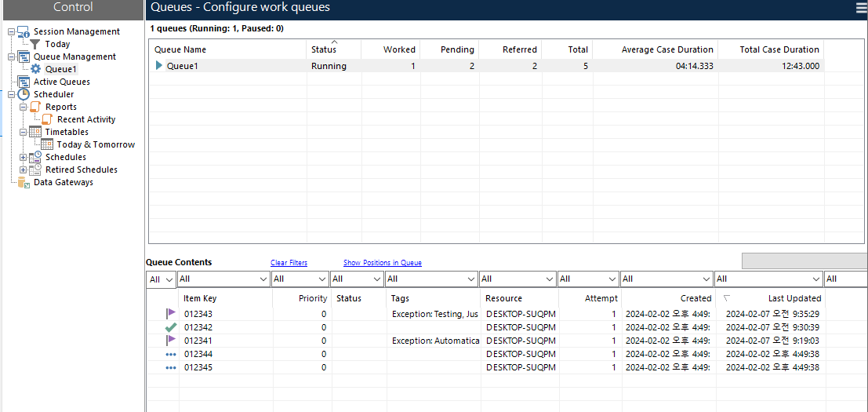The height and width of the screenshot is (412, 868).
Task: Sort by Total Case Duration header
Action: pos(771,49)
